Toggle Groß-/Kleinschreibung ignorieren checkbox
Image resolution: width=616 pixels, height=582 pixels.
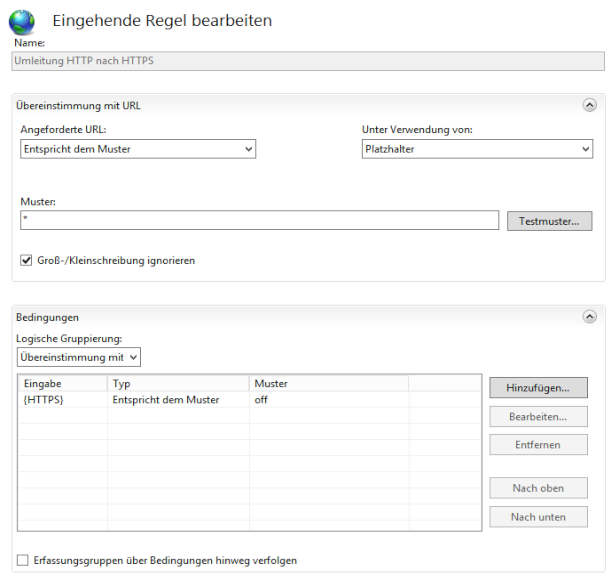27,261
